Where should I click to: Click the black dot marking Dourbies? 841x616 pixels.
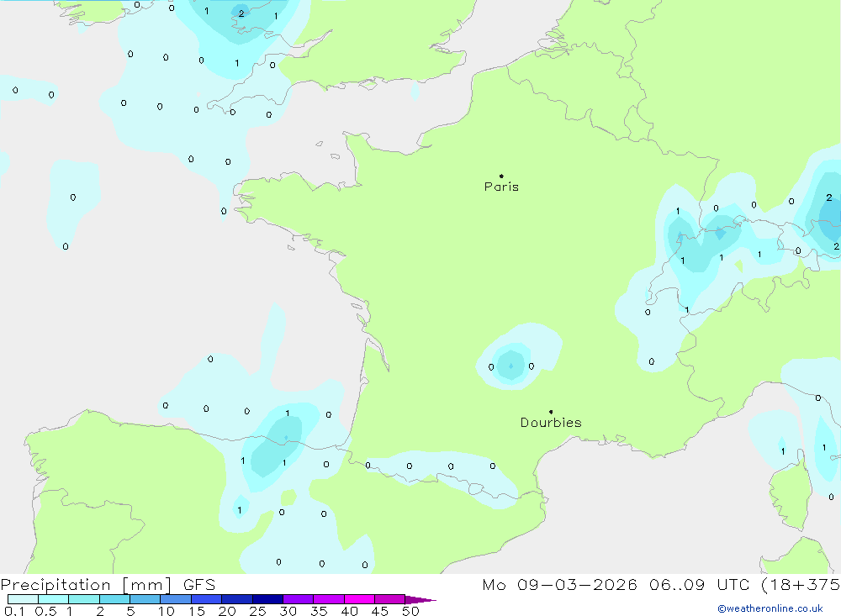(551, 412)
